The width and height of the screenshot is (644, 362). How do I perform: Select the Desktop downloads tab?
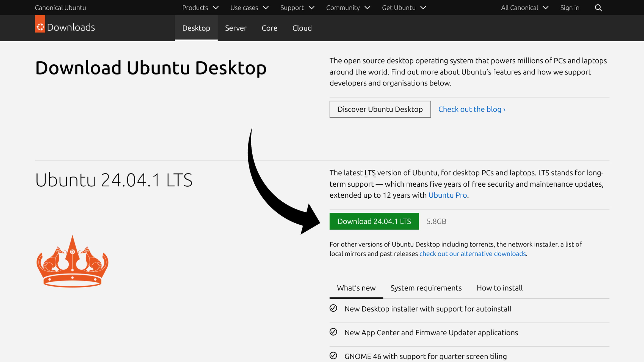[196, 28]
